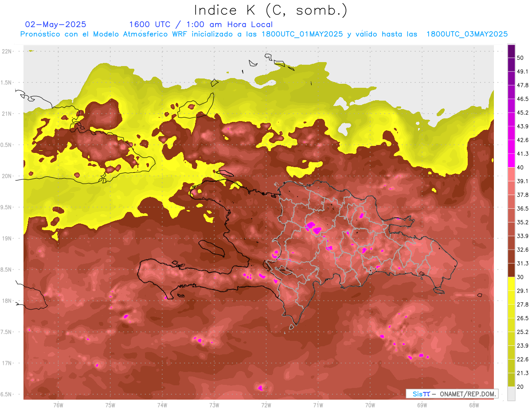The height and width of the screenshot is (411, 532).
Task: Click the colorbar value 26.5
Action: [x=523, y=318]
